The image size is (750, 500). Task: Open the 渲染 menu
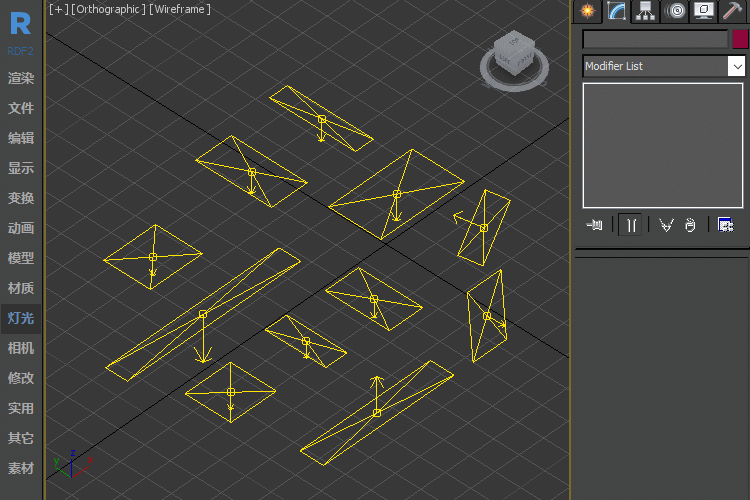click(x=21, y=78)
